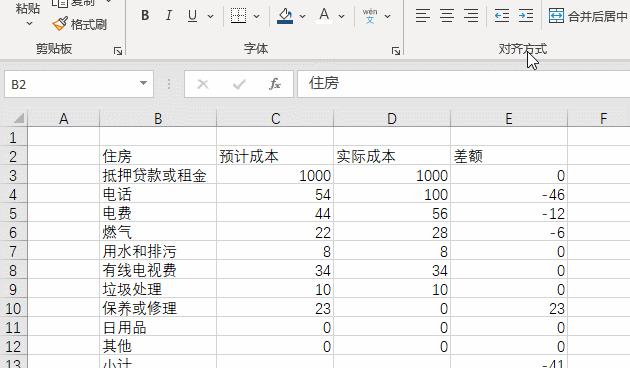
Task: Open 粘贴 paste dropdown arrow
Action: pyautogui.click(x=29, y=24)
